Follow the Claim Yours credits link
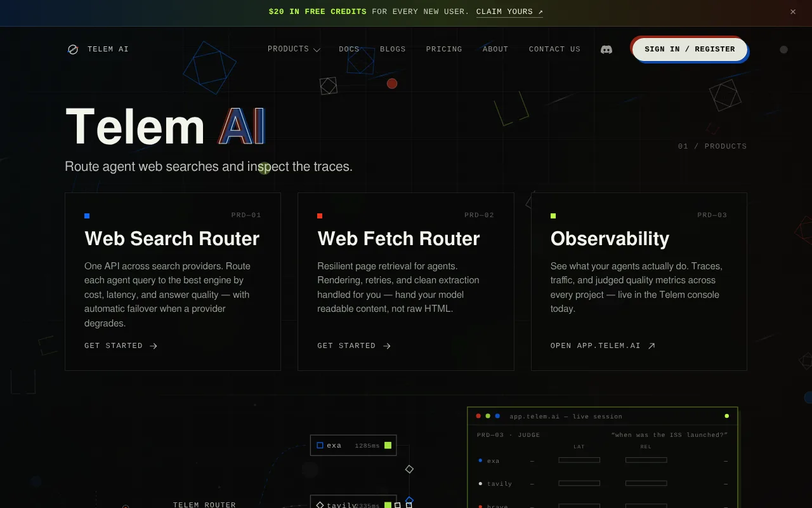Screen dimensions: 812x508 pyautogui.click(x=509, y=11)
